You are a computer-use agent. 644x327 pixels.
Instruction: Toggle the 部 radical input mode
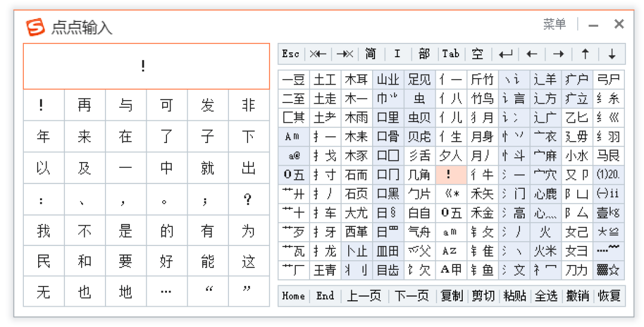(x=424, y=54)
